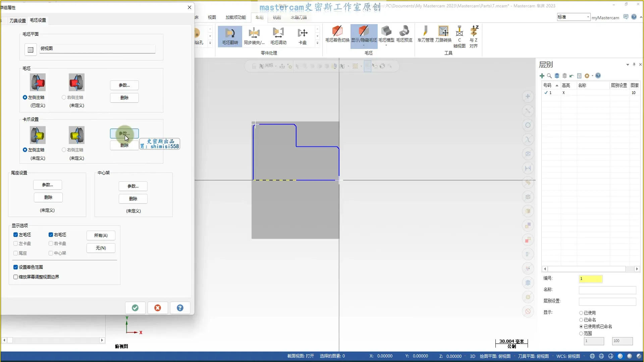Click the 毛坯着色切换 shading toggle icon
This screenshot has width=644, height=362.
coord(337,31)
